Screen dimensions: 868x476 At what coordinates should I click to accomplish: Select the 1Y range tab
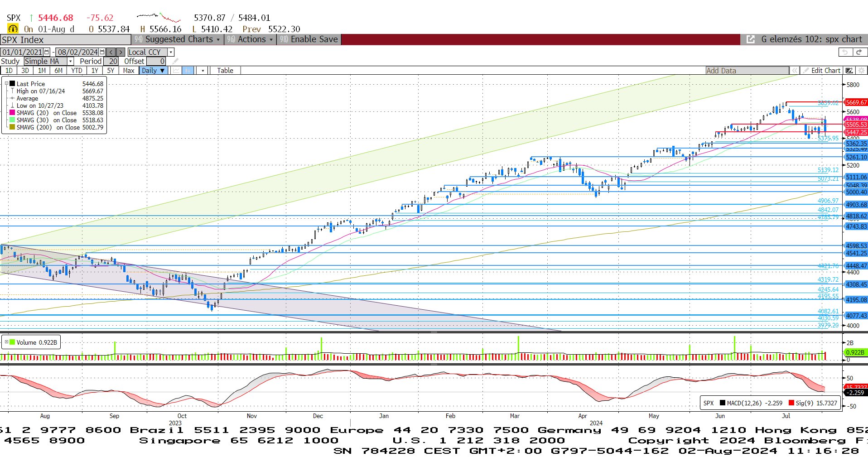coord(95,70)
